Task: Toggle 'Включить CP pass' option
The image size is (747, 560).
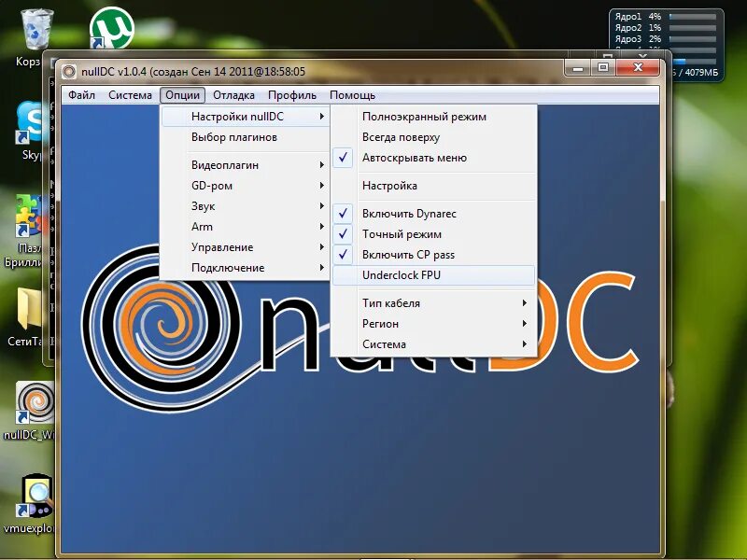Action: [x=433, y=254]
